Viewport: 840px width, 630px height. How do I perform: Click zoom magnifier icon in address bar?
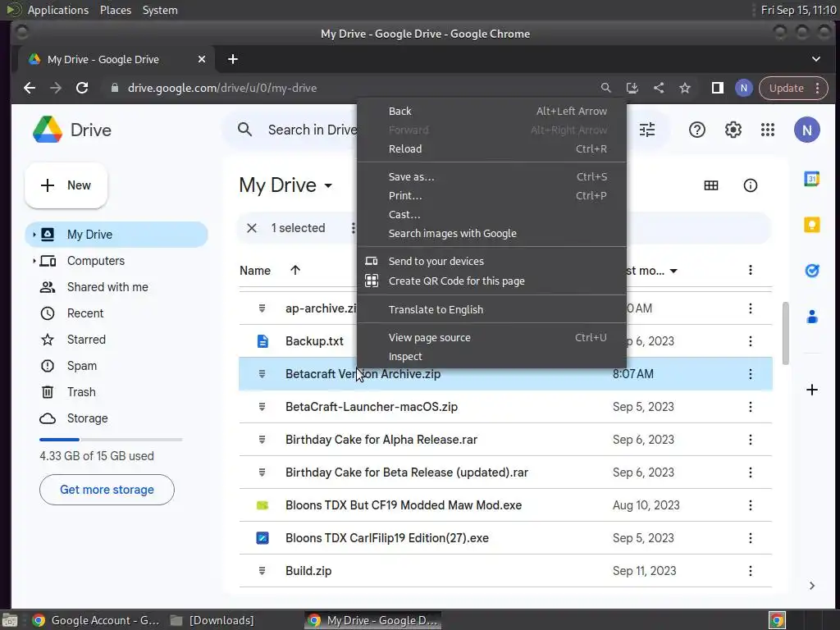click(x=605, y=88)
